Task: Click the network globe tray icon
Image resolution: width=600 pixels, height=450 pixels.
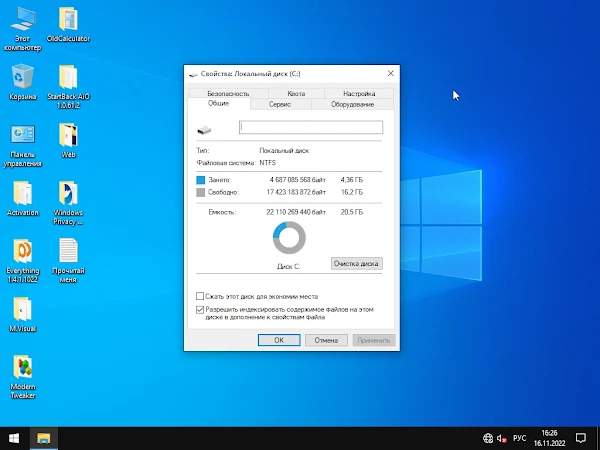Action: tap(488, 438)
